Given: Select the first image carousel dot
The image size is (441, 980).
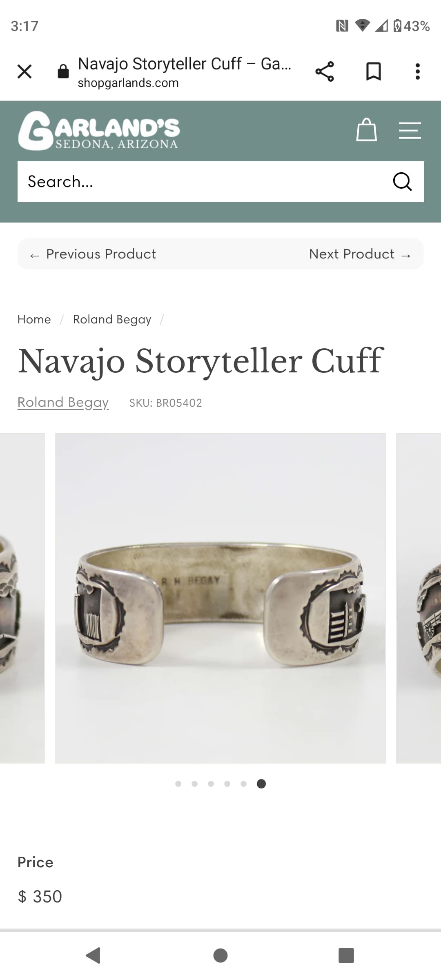Looking at the screenshot, I should pos(178,784).
